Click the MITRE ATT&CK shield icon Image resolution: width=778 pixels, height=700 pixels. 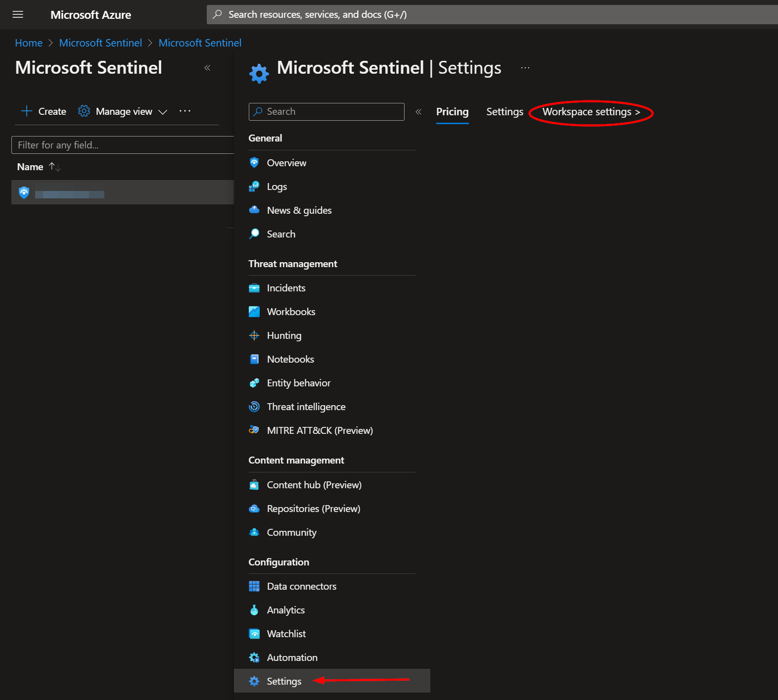[254, 430]
